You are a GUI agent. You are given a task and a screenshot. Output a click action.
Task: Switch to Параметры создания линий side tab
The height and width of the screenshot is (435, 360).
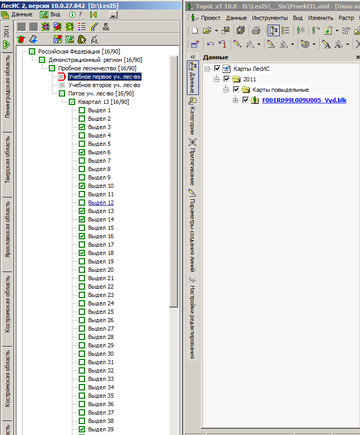coord(193,230)
